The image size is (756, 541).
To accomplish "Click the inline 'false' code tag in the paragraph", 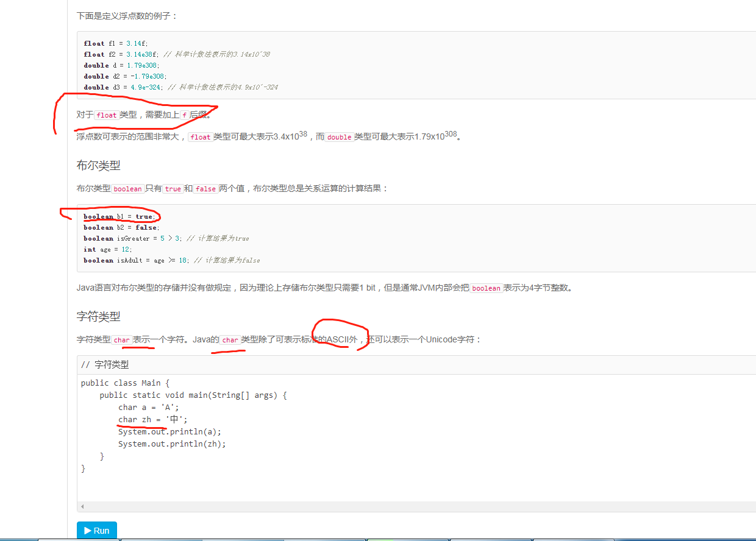I will pyautogui.click(x=205, y=189).
